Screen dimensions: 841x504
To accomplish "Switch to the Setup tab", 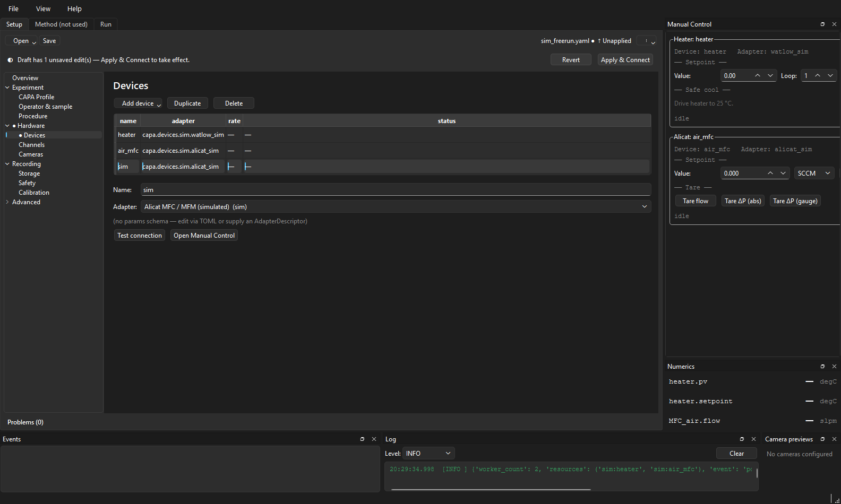I will point(14,24).
